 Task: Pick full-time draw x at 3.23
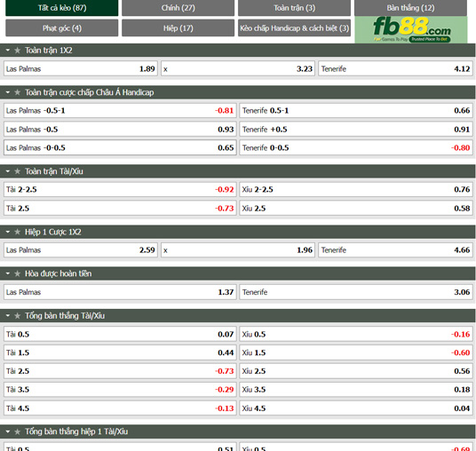click(x=238, y=69)
